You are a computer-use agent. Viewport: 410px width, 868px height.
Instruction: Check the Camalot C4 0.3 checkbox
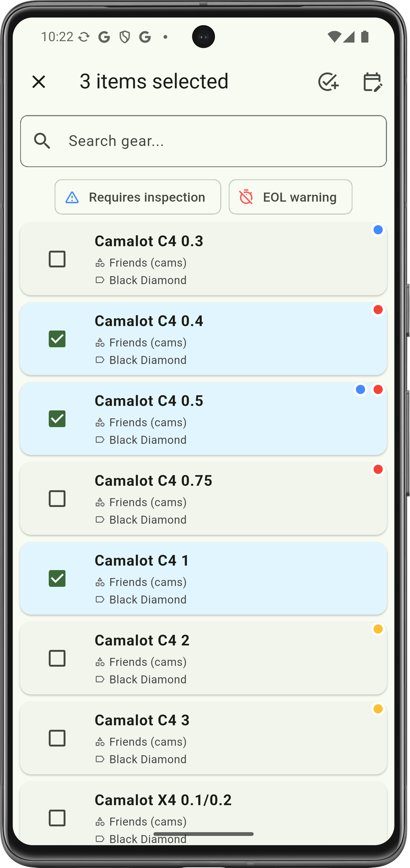coord(57,259)
